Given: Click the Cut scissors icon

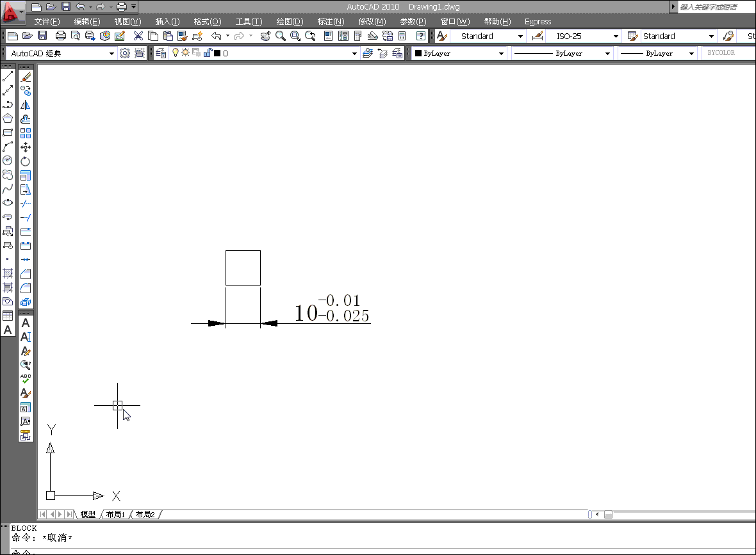Looking at the screenshot, I should coord(138,36).
